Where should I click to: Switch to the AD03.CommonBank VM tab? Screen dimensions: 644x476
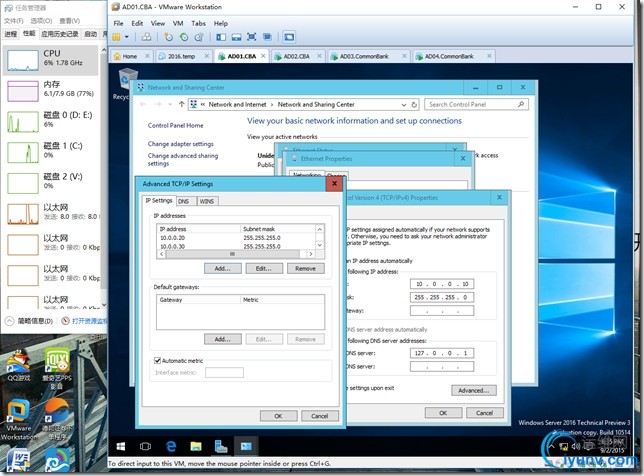(364, 56)
